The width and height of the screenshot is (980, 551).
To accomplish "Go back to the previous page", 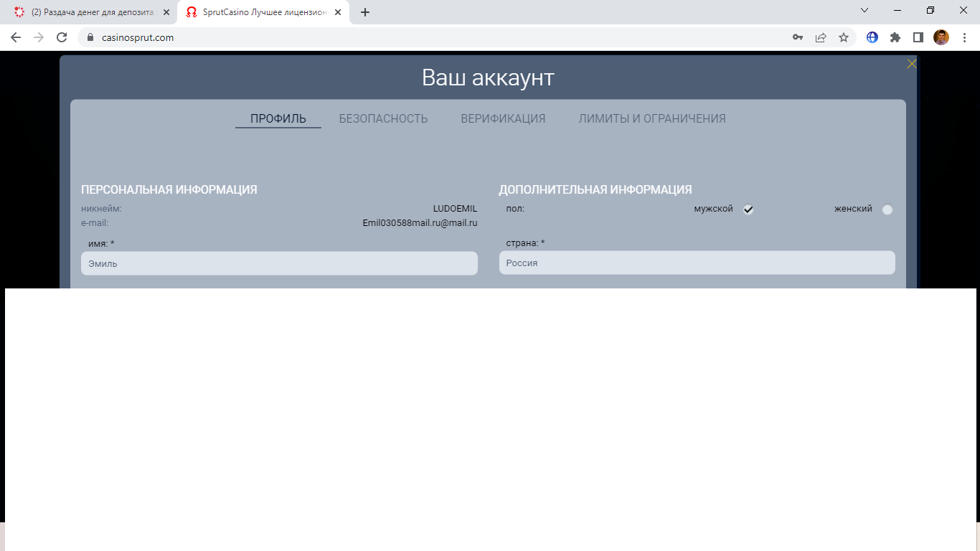I will click(x=16, y=37).
